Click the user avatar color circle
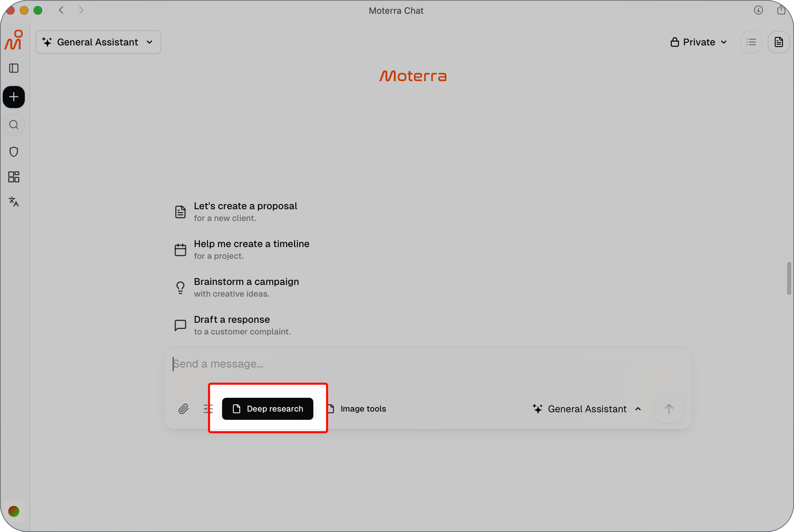This screenshot has height=532, width=794. [x=14, y=511]
